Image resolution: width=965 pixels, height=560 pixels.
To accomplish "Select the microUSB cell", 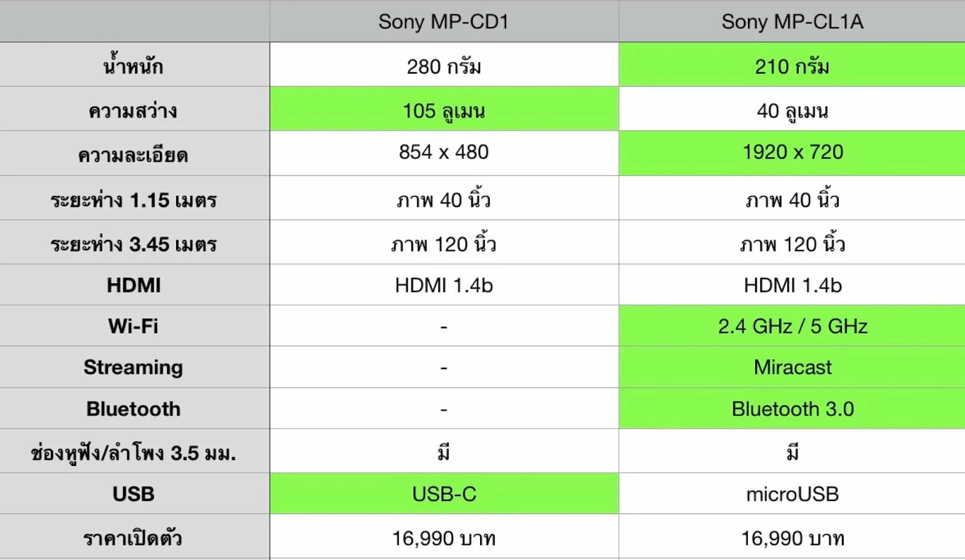I will (x=792, y=494).
